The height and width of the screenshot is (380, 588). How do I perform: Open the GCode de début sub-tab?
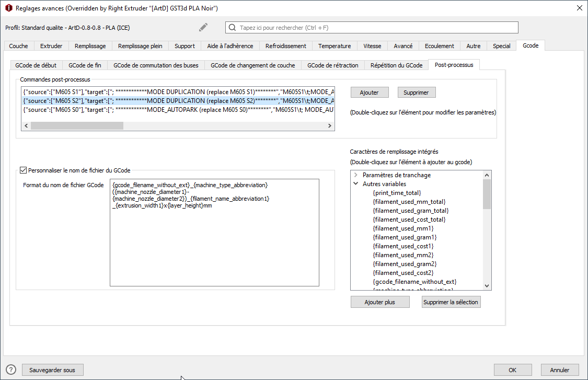36,65
